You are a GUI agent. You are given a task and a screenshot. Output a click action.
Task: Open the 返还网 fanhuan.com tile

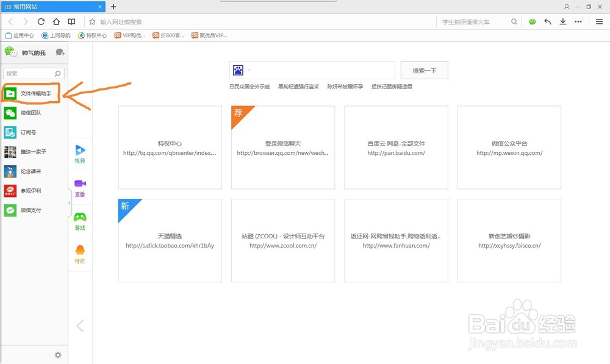tap(396, 240)
